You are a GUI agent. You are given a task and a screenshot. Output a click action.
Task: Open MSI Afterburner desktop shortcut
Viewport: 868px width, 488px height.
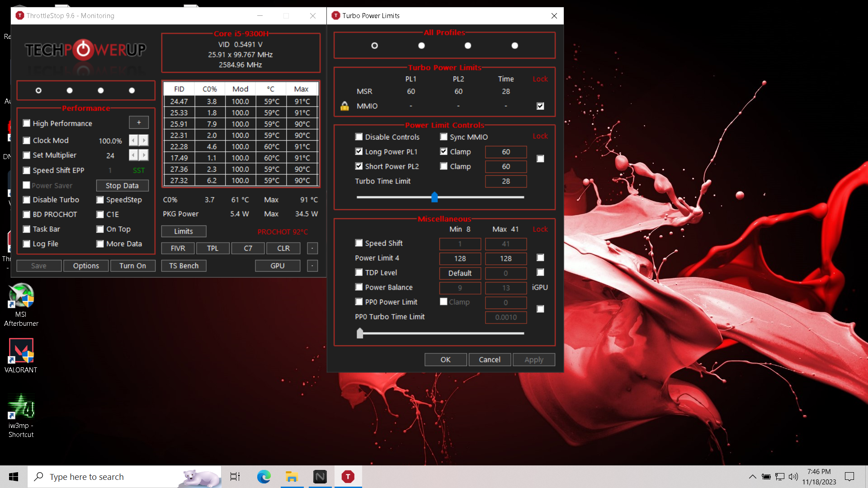[21, 305]
